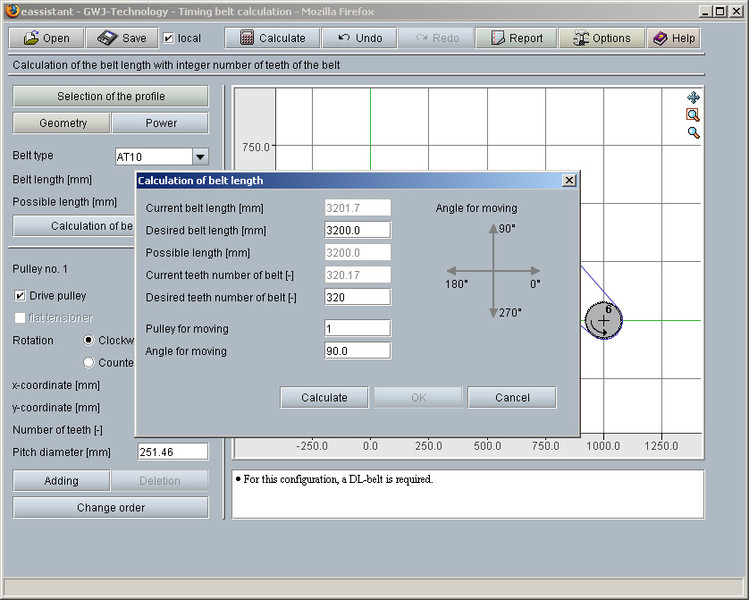Click the zoom window magnifier icon
The height and width of the screenshot is (600, 749).
tap(693, 115)
